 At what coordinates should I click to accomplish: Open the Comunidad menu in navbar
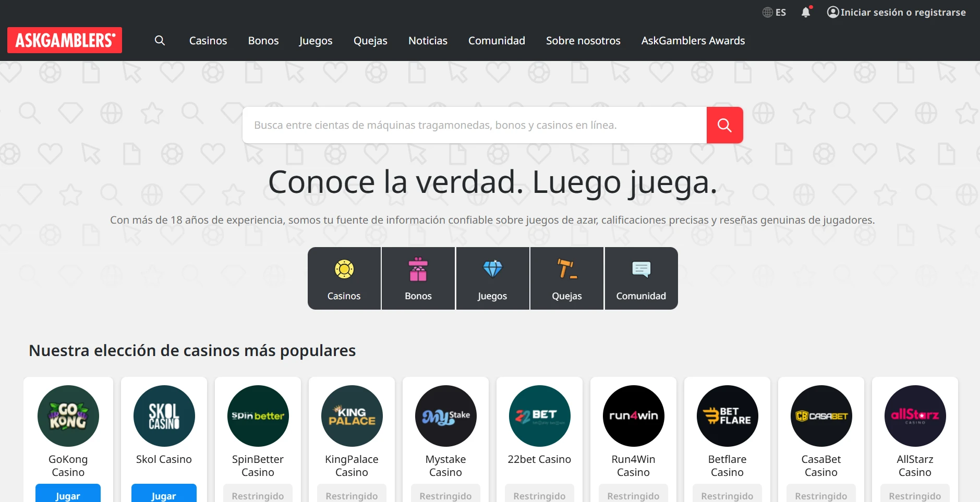(497, 41)
